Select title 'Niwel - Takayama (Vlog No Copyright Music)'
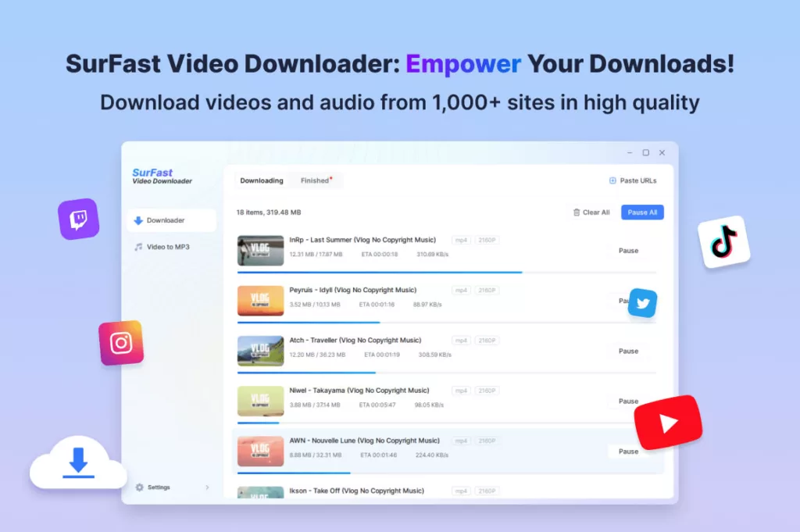This screenshot has width=800, height=532. (359, 390)
